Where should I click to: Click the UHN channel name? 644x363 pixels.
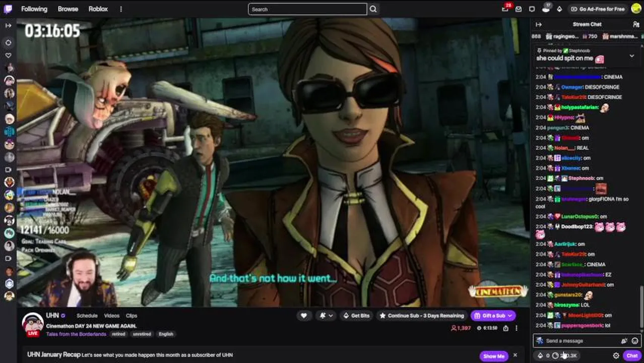pos(52,316)
